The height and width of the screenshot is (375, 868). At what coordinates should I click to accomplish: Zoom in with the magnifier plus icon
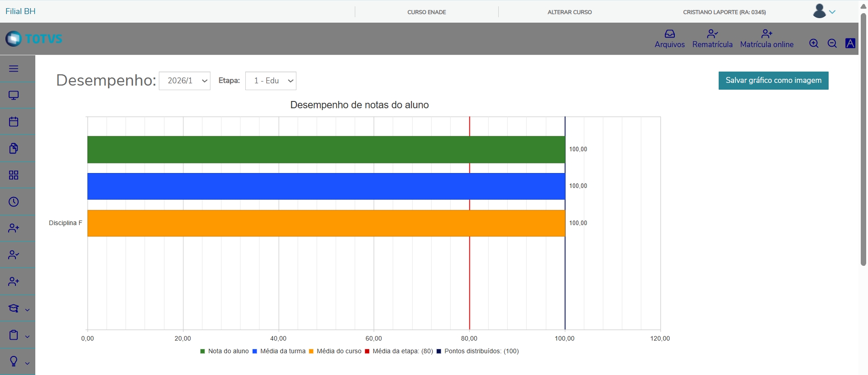814,43
